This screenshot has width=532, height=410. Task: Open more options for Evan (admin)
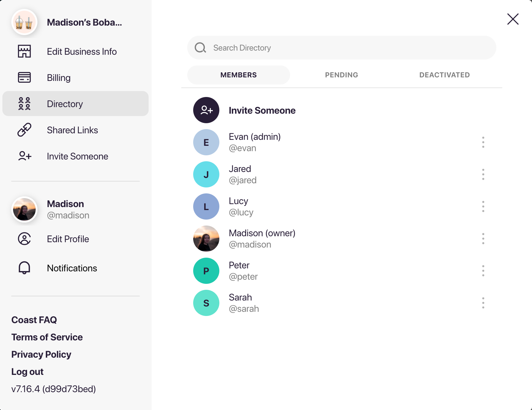point(483,142)
